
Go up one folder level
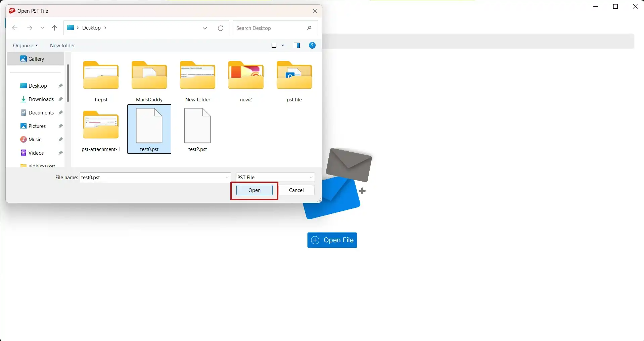point(55,28)
